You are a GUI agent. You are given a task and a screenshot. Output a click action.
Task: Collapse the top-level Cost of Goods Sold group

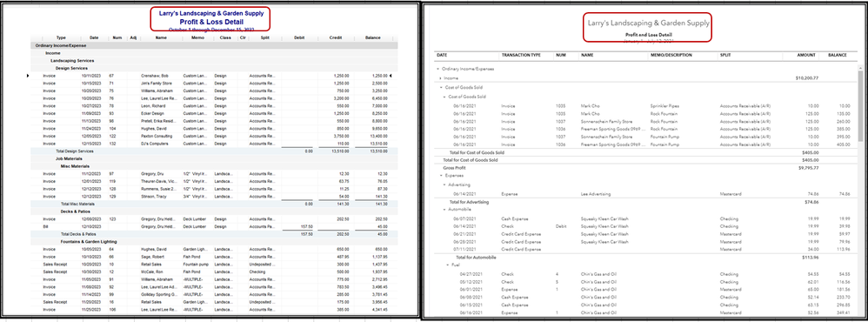click(442, 87)
